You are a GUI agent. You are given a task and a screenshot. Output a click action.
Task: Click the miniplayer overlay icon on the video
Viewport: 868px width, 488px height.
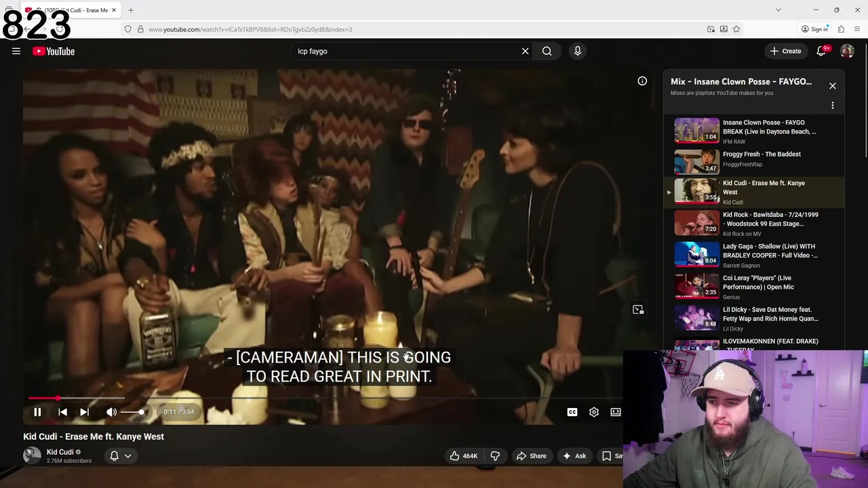pyautogui.click(x=638, y=309)
